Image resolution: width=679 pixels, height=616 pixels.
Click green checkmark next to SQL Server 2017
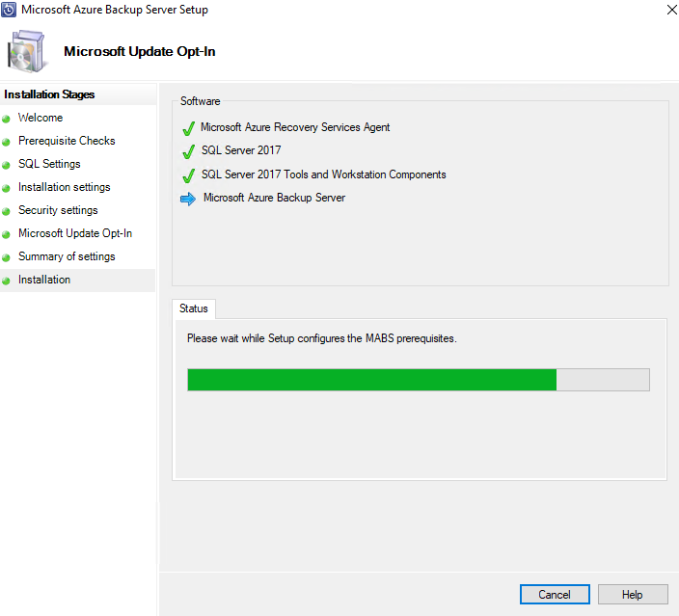(x=188, y=151)
